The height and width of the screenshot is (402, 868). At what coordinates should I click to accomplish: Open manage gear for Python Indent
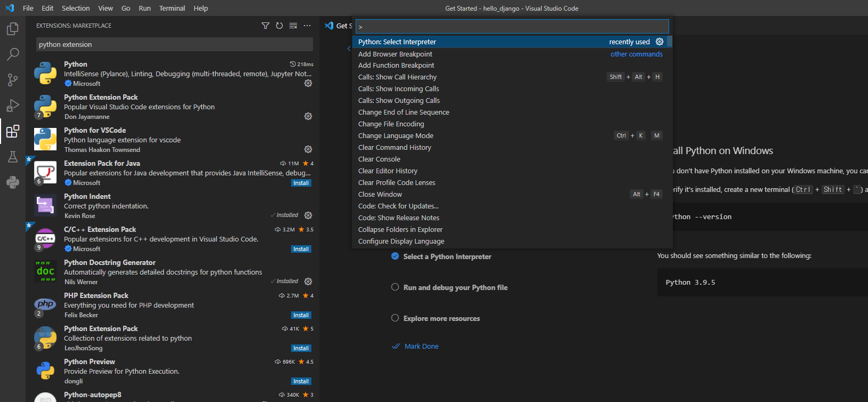pos(308,215)
